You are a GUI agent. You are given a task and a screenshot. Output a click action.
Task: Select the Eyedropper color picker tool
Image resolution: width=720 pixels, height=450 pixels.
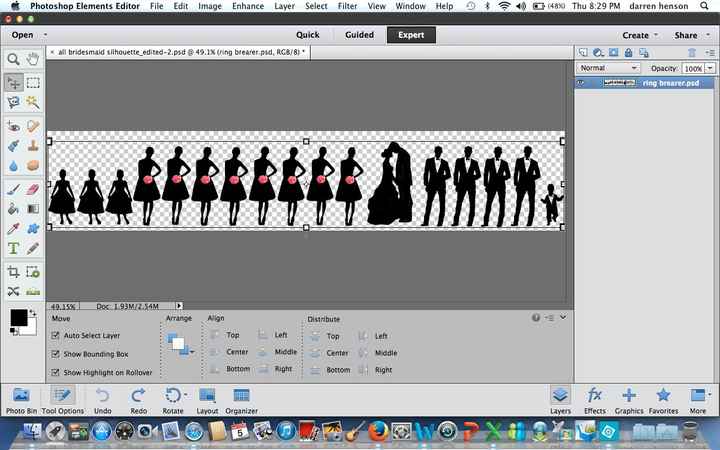click(x=13, y=229)
